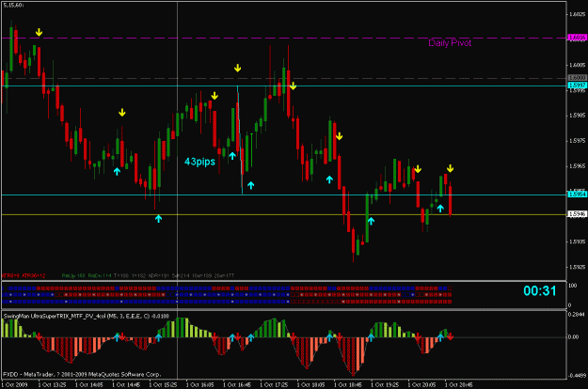Click the magenta 1.6015 price tag
The height and width of the screenshot is (389, 588).
pyautogui.click(x=577, y=38)
